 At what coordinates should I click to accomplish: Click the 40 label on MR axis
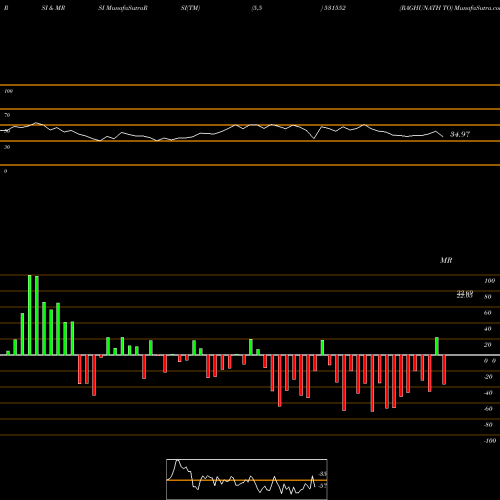(x=488, y=329)
